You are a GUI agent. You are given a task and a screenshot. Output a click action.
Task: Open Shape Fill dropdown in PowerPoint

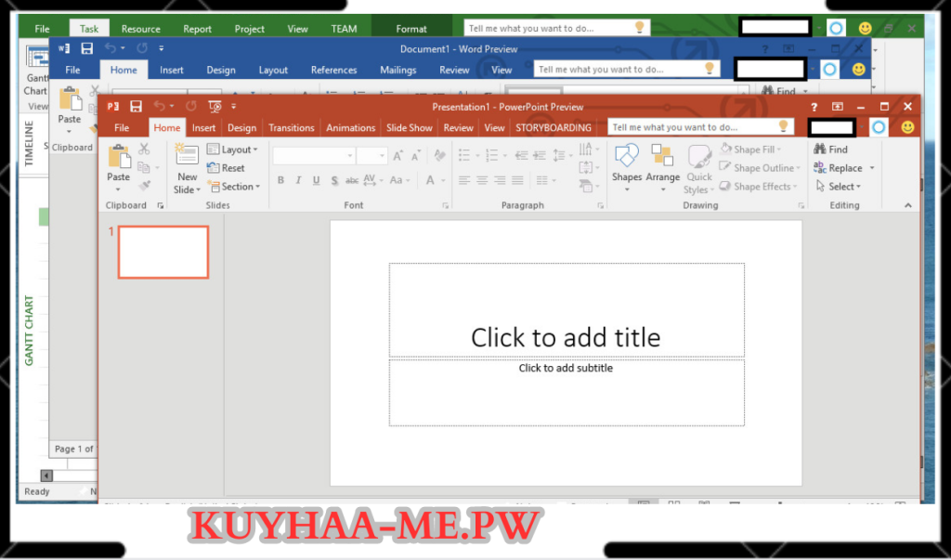click(x=750, y=150)
